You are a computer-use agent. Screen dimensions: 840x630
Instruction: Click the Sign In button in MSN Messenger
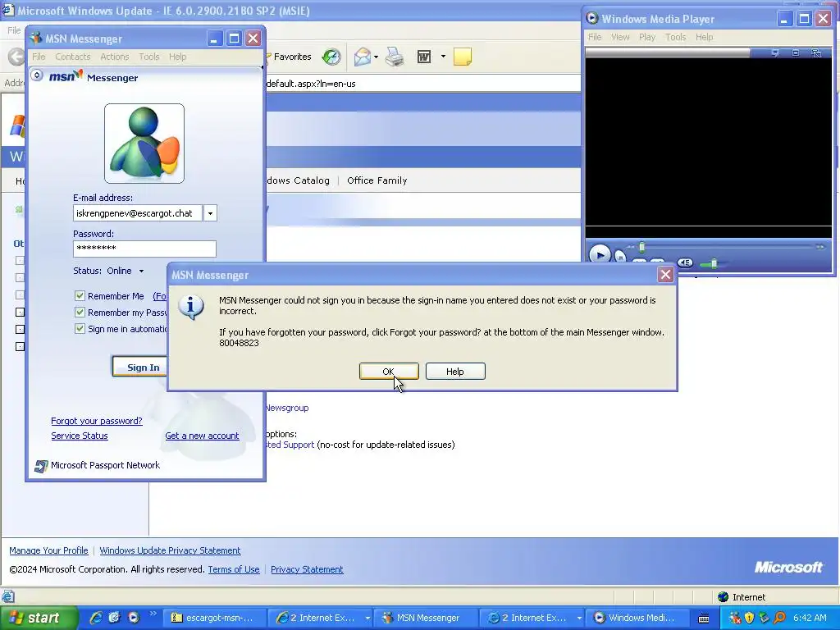point(140,367)
